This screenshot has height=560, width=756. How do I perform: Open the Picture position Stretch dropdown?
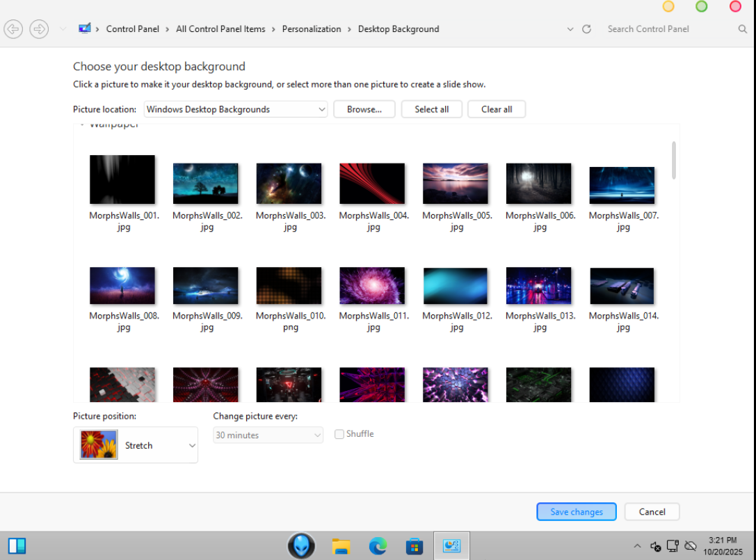(x=192, y=446)
